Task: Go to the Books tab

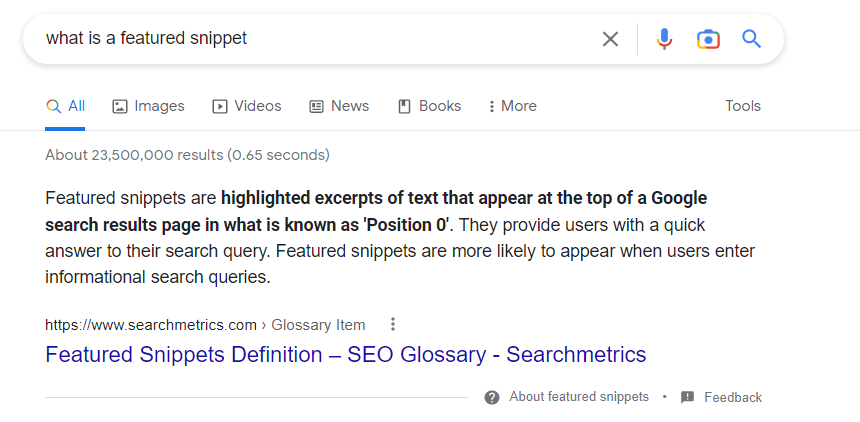Action: (429, 106)
